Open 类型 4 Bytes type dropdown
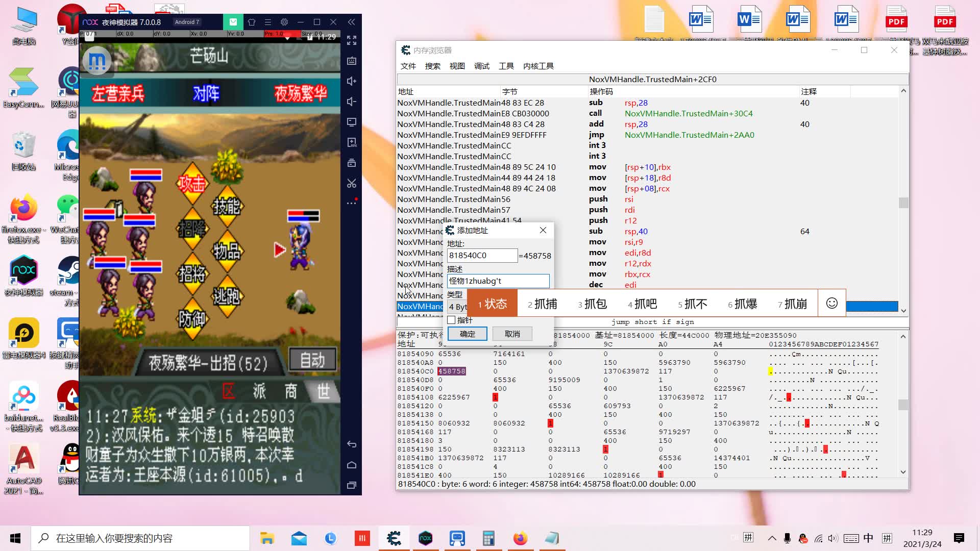Image resolution: width=980 pixels, height=551 pixels. [457, 307]
